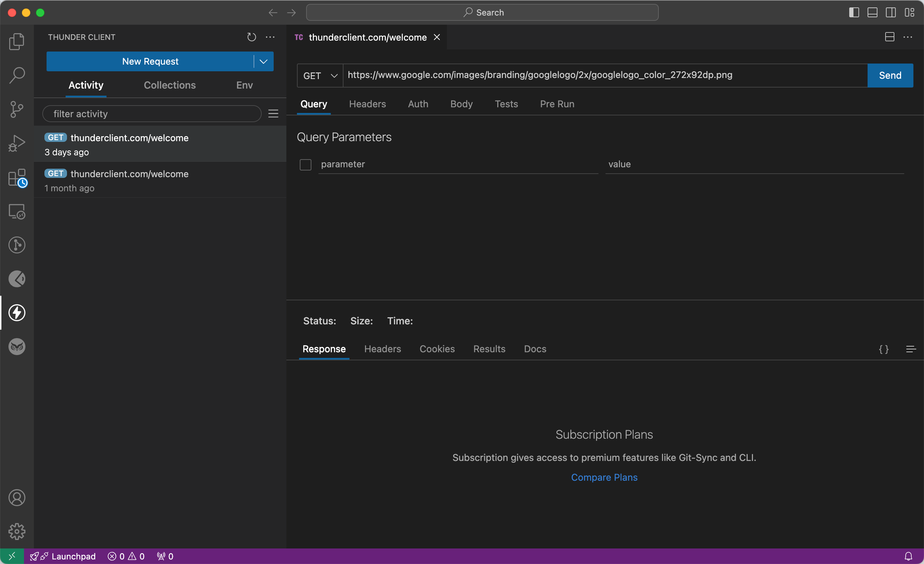
Task: Enable Git-Sync subscription plan toggle
Action: [x=604, y=477]
